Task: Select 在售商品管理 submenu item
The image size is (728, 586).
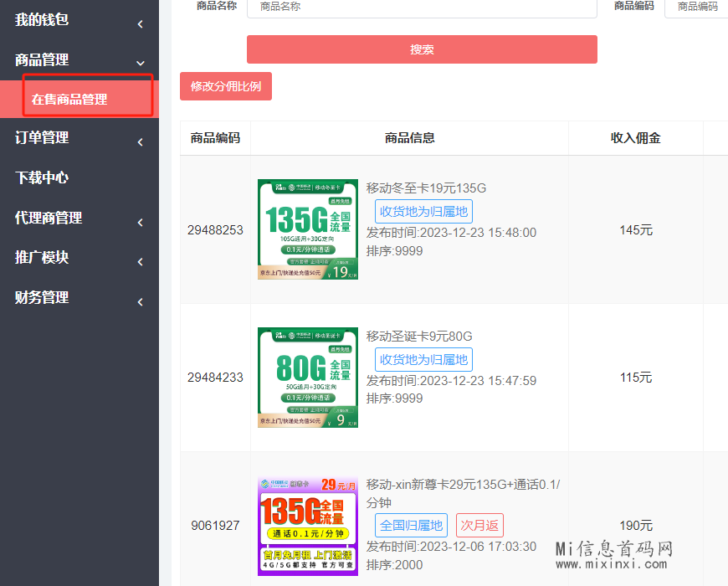Action: point(69,99)
